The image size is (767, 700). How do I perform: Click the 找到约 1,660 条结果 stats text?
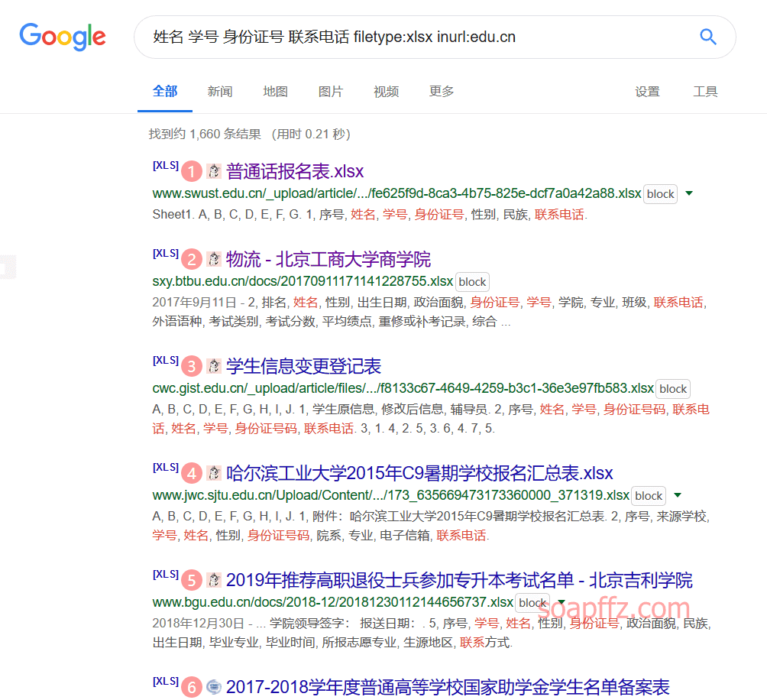tap(205, 134)
